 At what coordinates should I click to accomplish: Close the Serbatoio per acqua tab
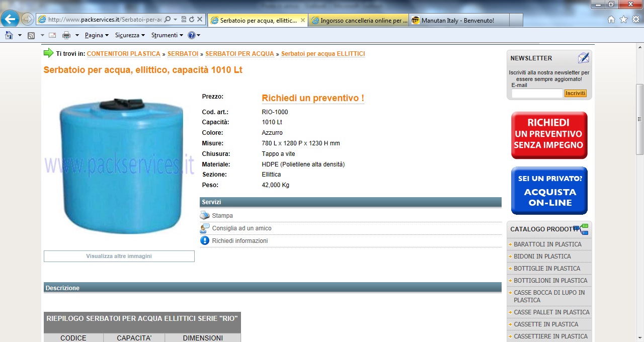303,20
